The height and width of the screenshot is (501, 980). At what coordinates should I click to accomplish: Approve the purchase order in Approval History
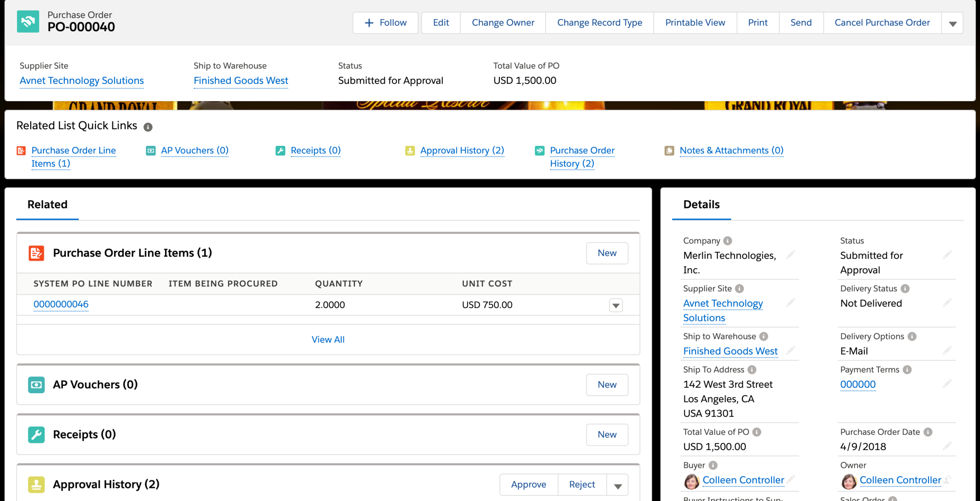tap(528, 485)
